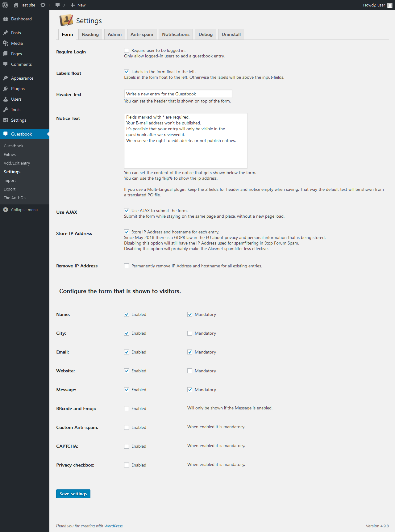The image size is (395, 532).
Task: Select the Form tab
Action: click(x=67, y=34)
